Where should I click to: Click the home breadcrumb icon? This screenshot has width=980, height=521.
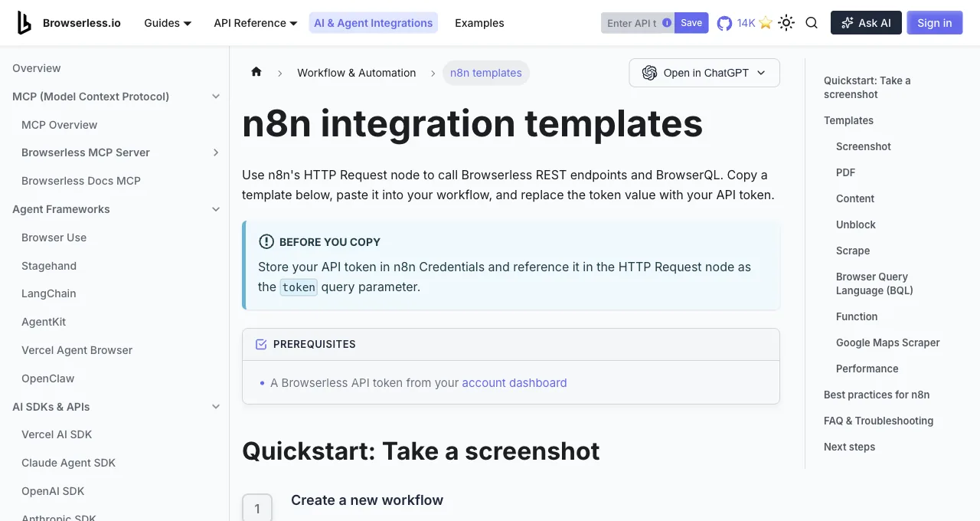256,72
